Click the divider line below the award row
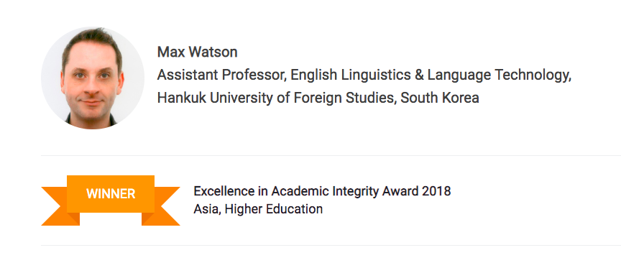Image resolution: width=644 pixels, height=263 pixels. (x=331, y=245)
